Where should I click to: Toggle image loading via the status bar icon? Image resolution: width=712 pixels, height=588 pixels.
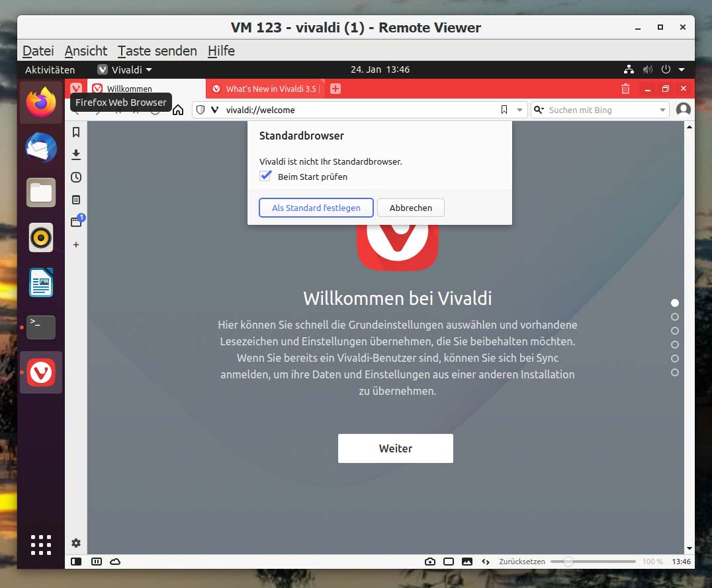point(467,561)
